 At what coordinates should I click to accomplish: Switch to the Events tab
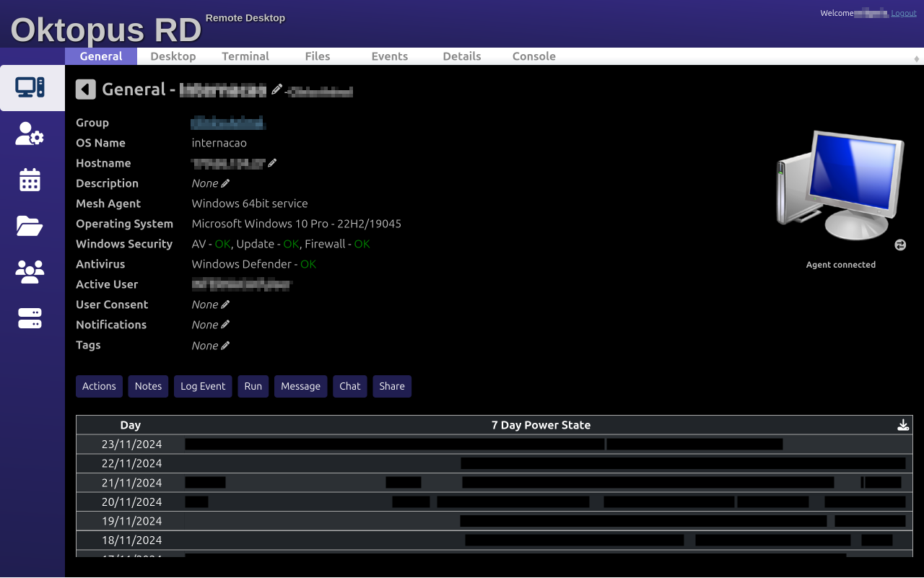(x=390, y=56)
